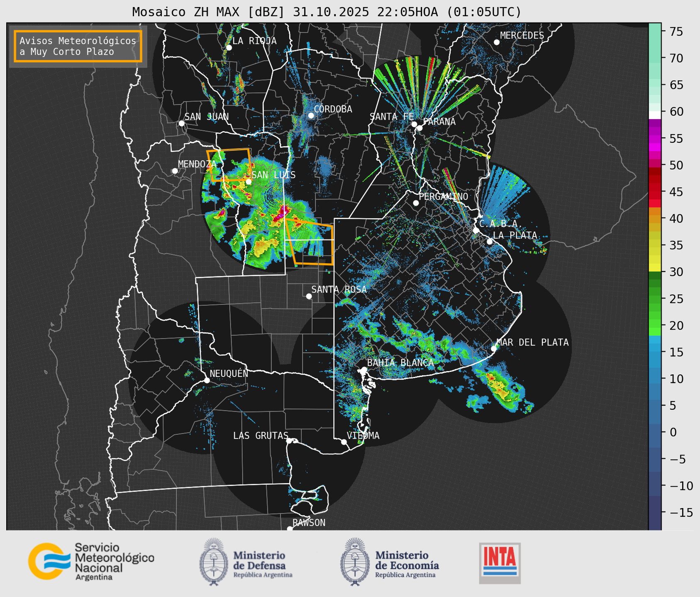Click the green 25 dBZ band on colorbar
This screenshot has width=700, height=597.
pyautogui.click(x=655, y=299)
